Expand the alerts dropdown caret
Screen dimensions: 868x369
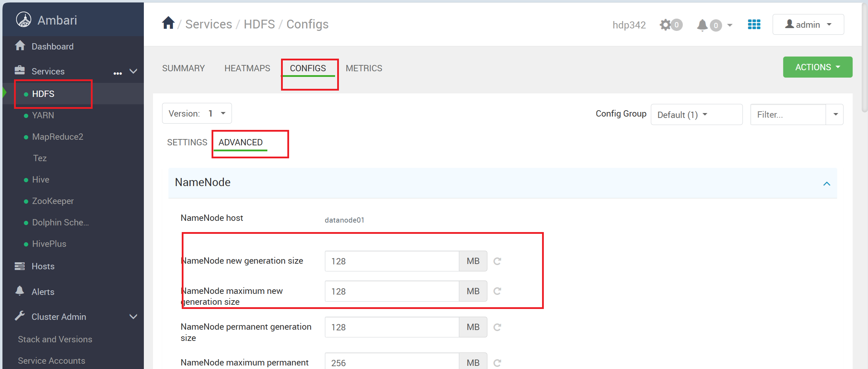(730, 25)
